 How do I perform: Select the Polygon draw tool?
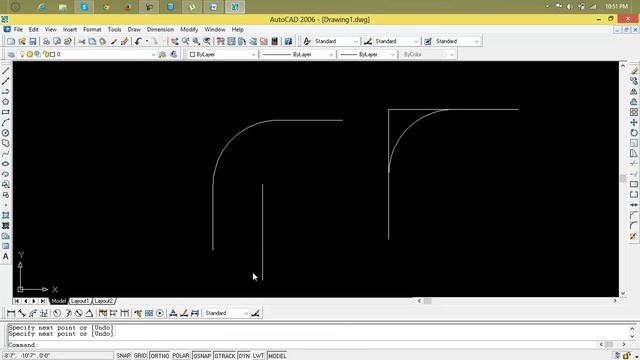point(6,102)
